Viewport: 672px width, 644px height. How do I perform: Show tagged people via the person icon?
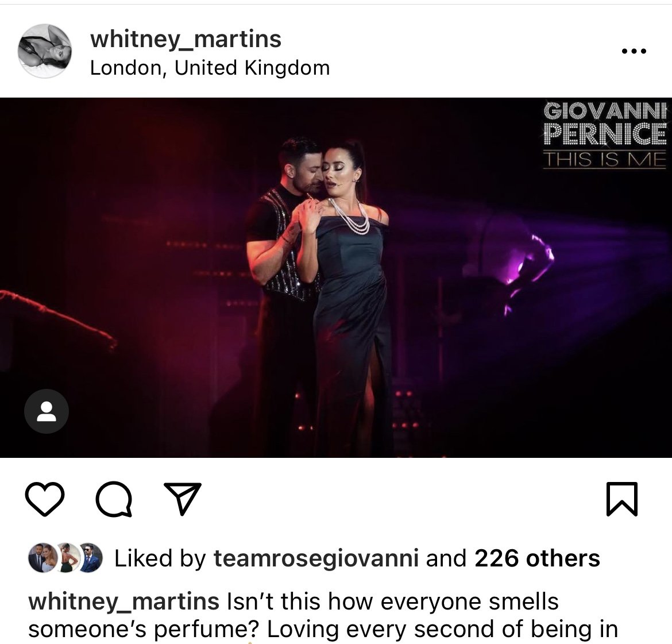pyautogui.click(x=47, y=411)
